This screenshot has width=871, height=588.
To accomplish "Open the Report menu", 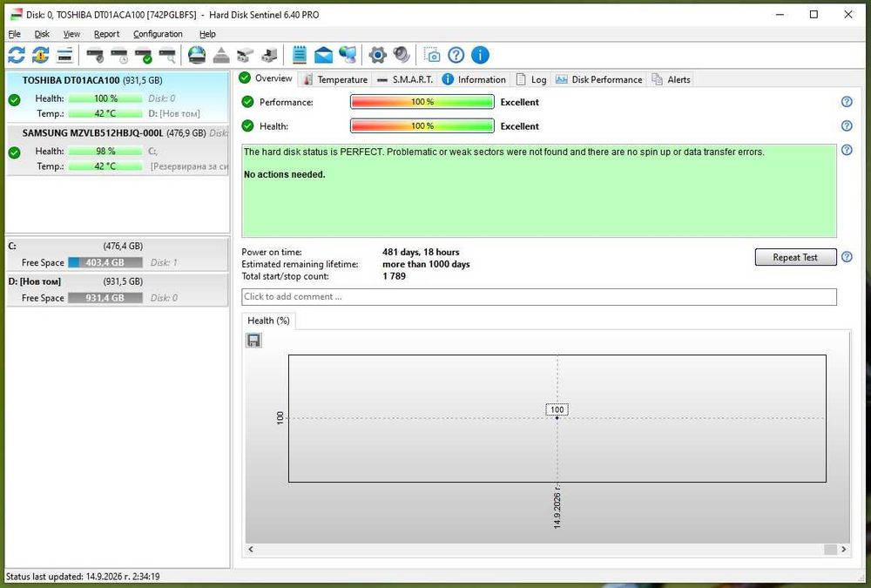I will point(106,34).
